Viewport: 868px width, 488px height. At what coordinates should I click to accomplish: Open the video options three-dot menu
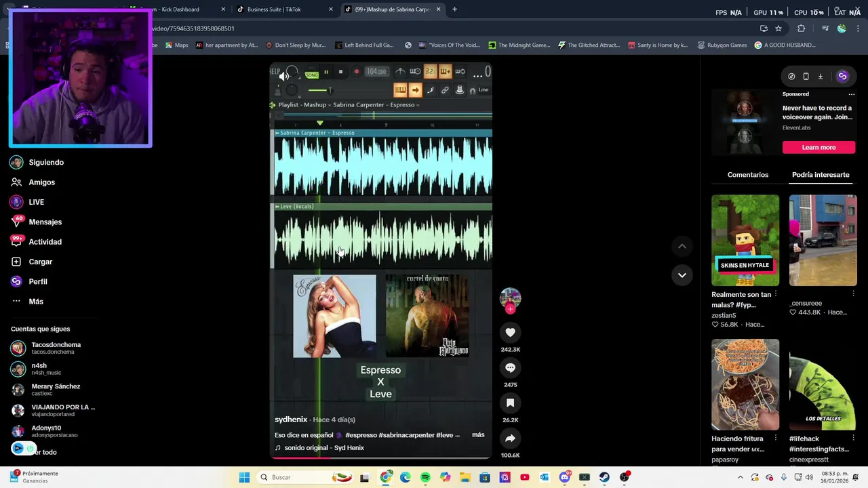click(477, 76)
